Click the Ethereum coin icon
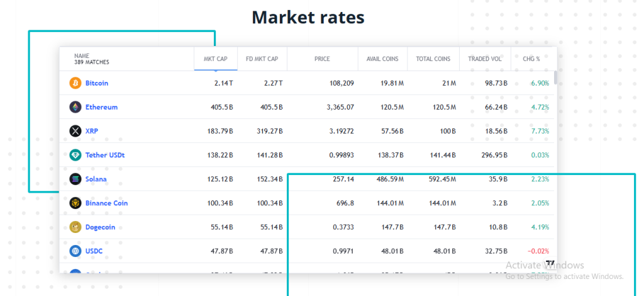 [x=75, y=107]
